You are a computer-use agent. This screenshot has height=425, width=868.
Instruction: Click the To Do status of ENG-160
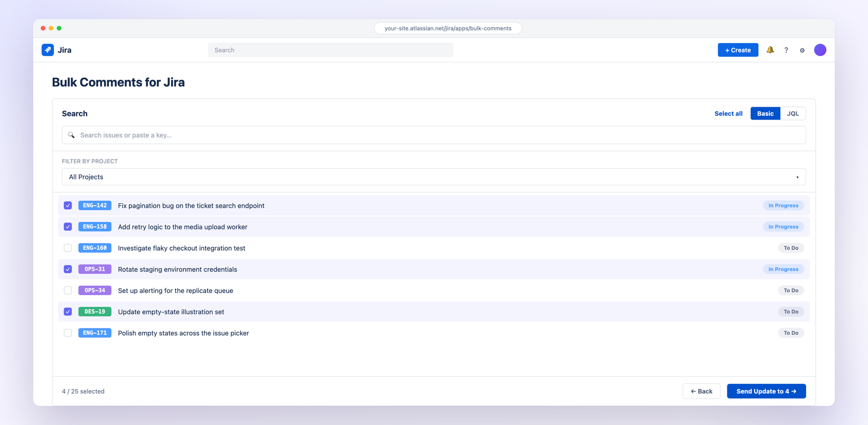tap(791, 248)
